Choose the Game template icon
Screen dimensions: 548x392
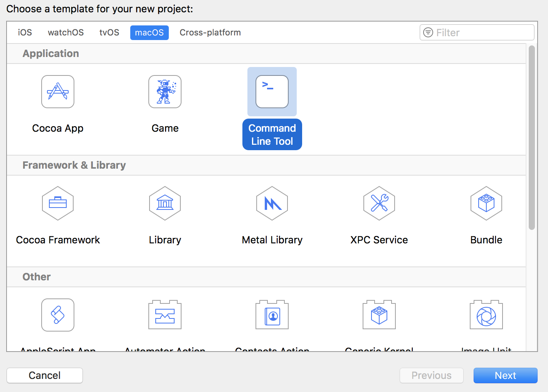(x=165, y=92)
